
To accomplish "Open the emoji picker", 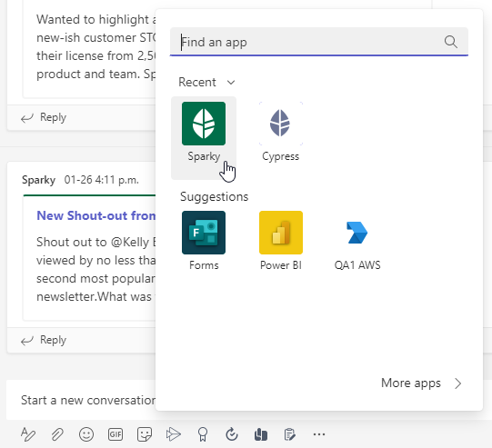I will click(x=86, y=434).
